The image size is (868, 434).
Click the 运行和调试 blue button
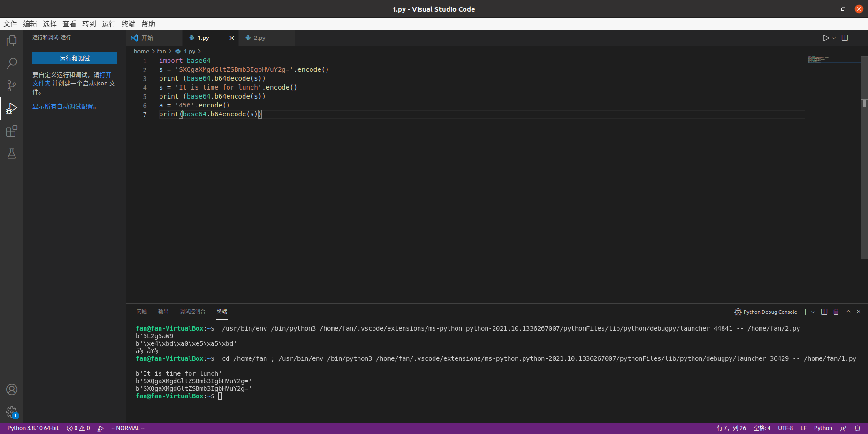click(x=75, y=58)
